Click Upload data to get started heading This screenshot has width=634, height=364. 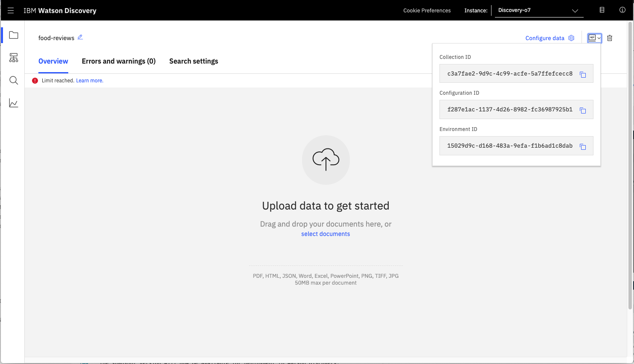point(326,206)
